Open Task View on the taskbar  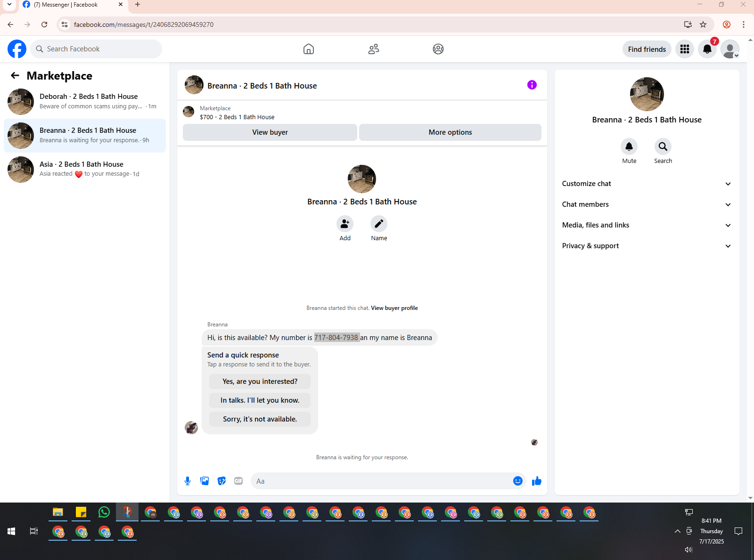34,531
